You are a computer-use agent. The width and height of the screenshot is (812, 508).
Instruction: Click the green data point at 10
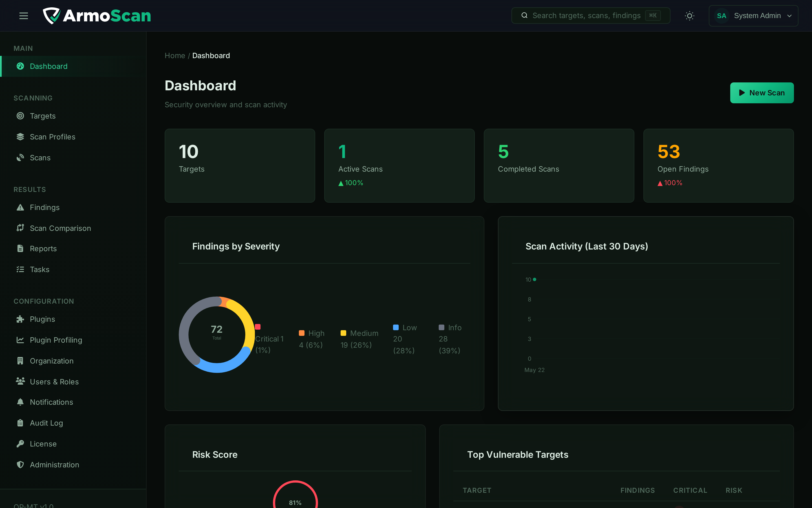(535, 279)
